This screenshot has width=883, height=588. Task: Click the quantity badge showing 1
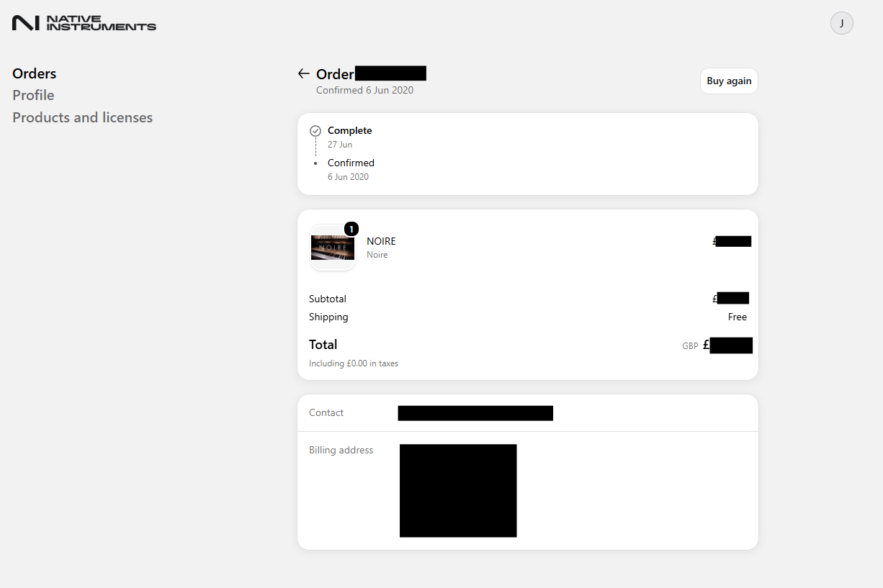coord(351,229)
